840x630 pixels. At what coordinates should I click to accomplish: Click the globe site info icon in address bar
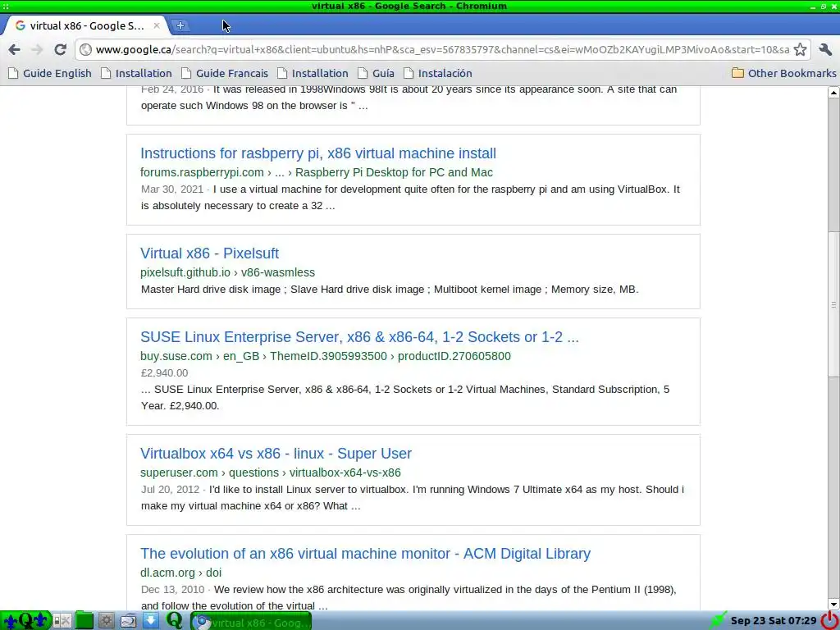[x=85, y=50]
